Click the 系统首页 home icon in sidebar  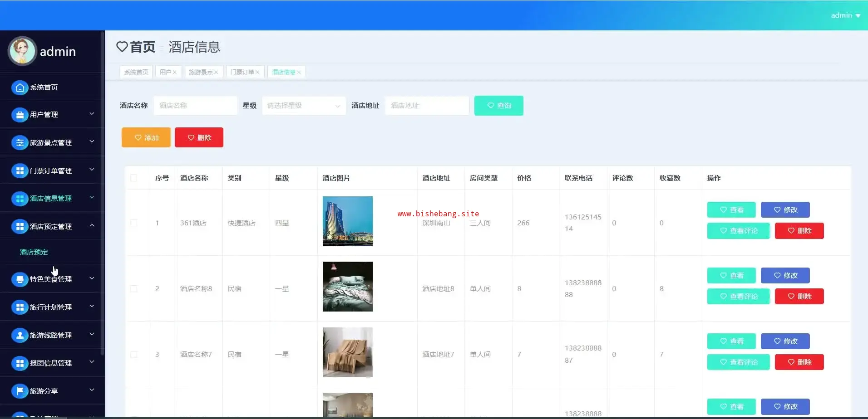point(20,88)
